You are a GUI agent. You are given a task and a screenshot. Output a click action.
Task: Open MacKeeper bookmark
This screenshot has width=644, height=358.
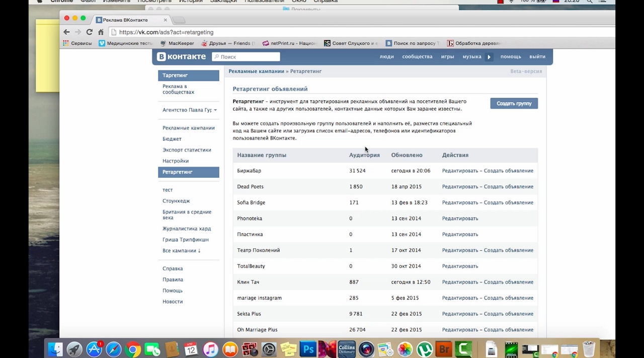pyautogui.click(x=177, y=43)
